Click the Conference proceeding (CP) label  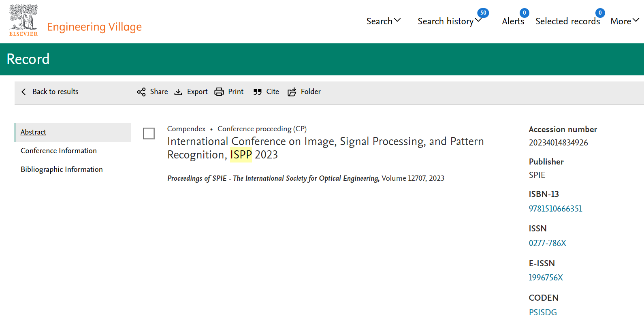point(262,129)
